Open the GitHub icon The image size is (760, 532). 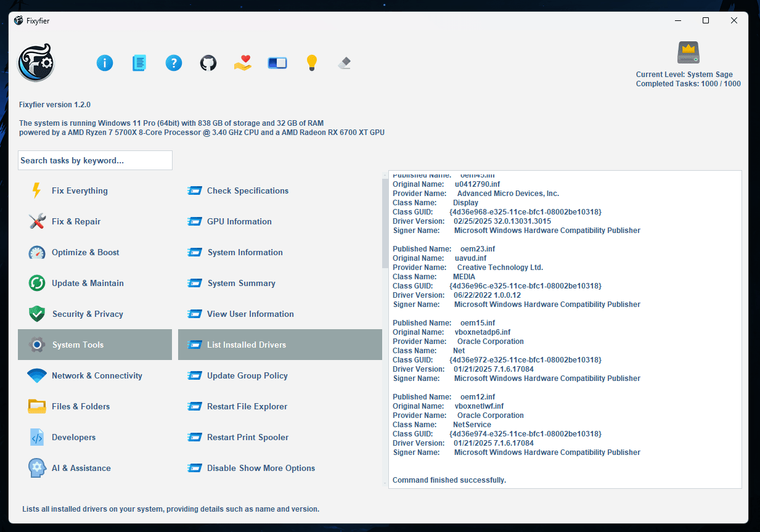(x=208, y=63)
